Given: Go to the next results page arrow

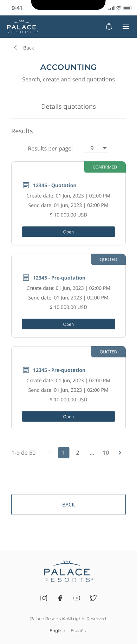Looking at the screenshot, I should 120,452.
